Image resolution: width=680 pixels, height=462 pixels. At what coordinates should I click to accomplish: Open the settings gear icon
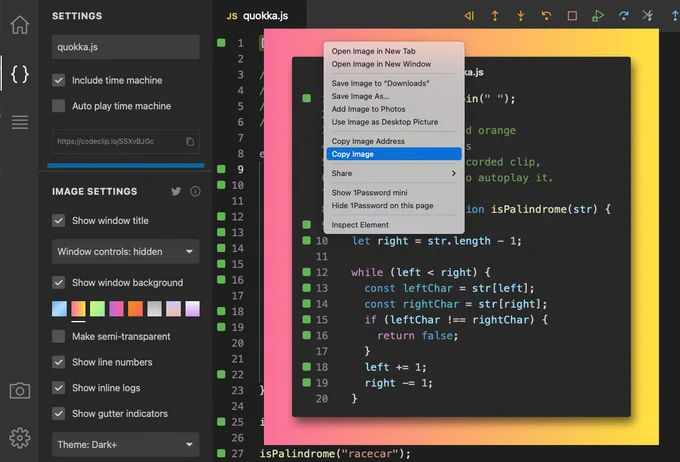[20, 438]
